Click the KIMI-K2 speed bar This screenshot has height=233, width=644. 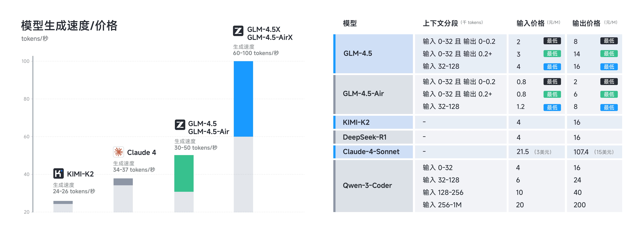coord(63,207)
